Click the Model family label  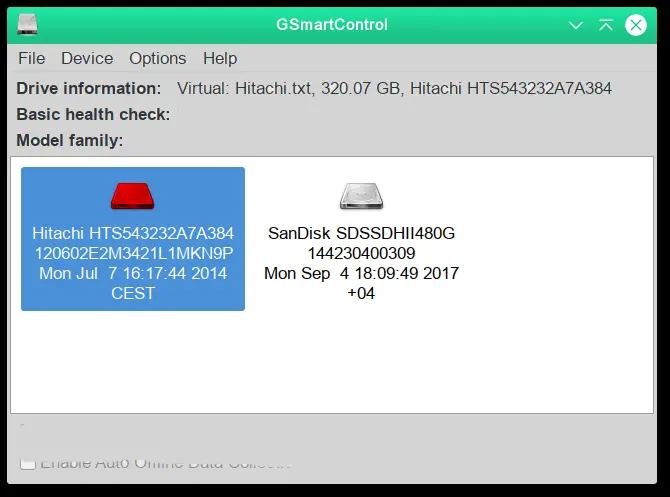70,140
